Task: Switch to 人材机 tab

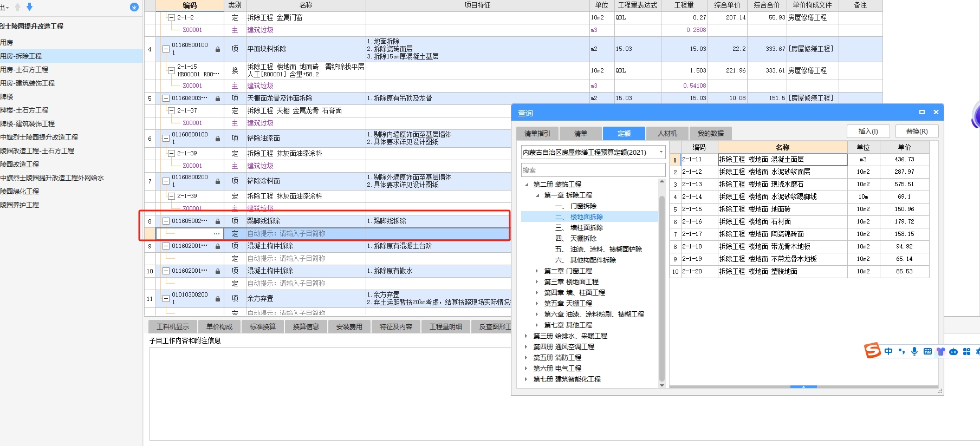Action: [667, 133]
